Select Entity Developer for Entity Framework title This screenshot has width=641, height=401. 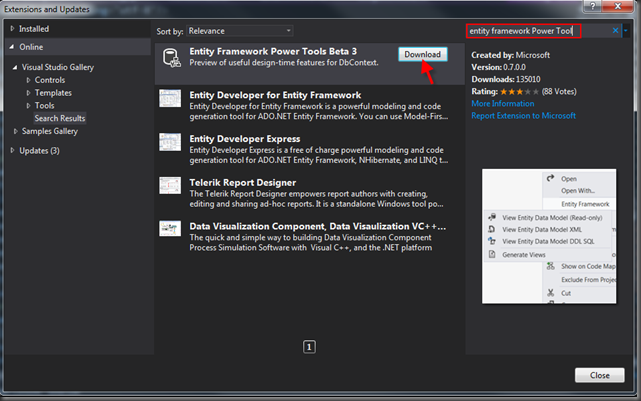point(275,95)
